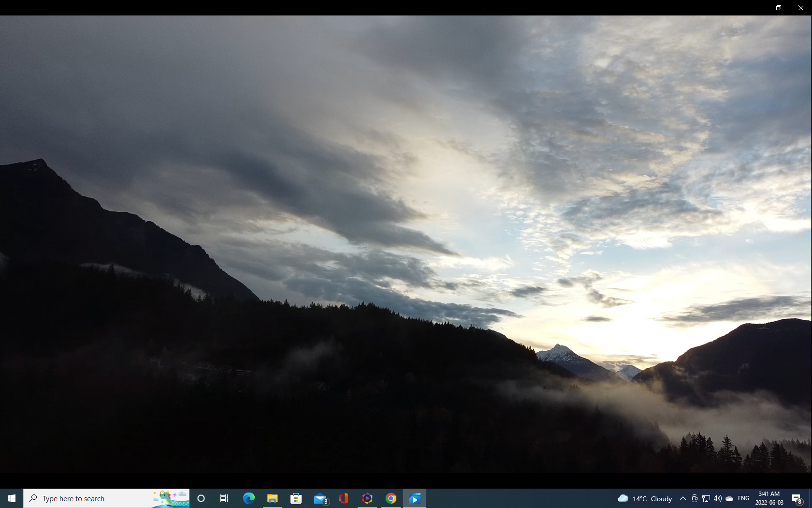Launch Microsoft Edge from the taskbar
This screenshot has height=508, width=812.
coord(248,498)
